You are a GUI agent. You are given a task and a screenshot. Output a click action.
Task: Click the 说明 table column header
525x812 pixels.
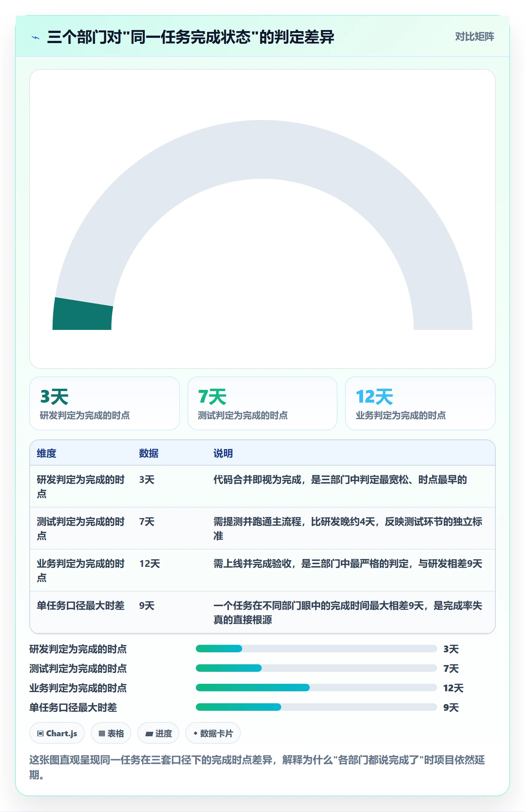(x=223, y=453)
